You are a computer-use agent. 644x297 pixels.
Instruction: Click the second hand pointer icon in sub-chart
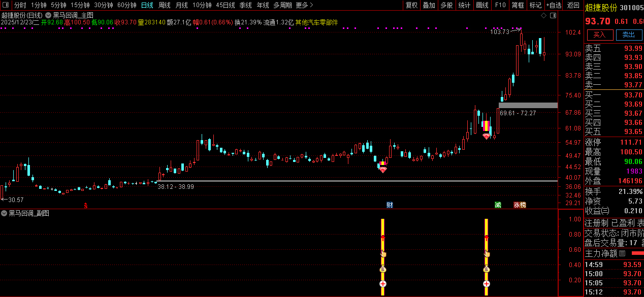[487, 253]
